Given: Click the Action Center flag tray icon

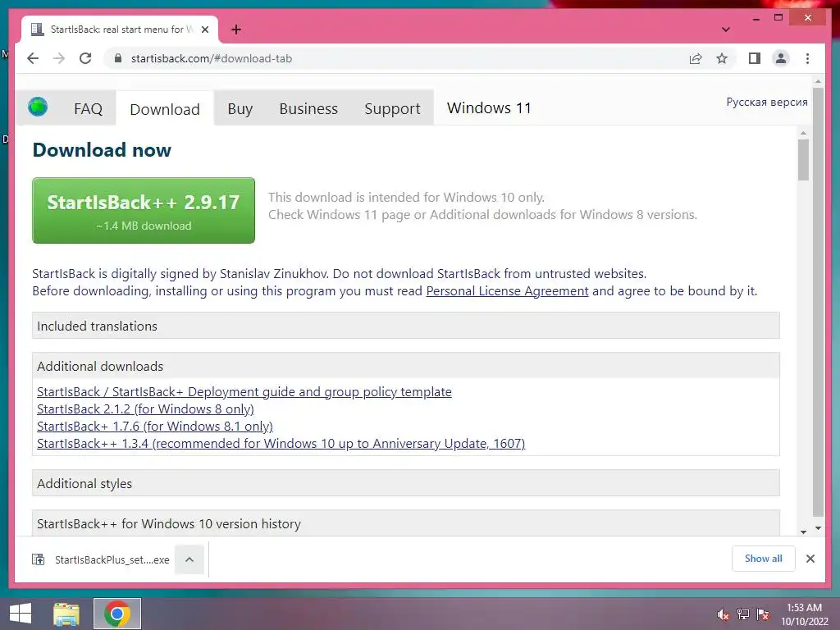Looking at the screenshot, I should (x=763, y=614).
